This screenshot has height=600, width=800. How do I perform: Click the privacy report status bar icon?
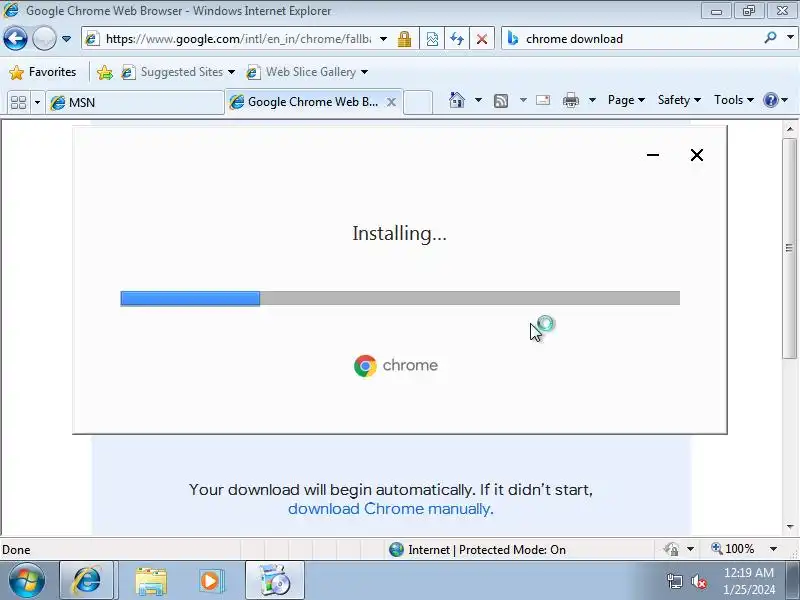tap(671, 549)
